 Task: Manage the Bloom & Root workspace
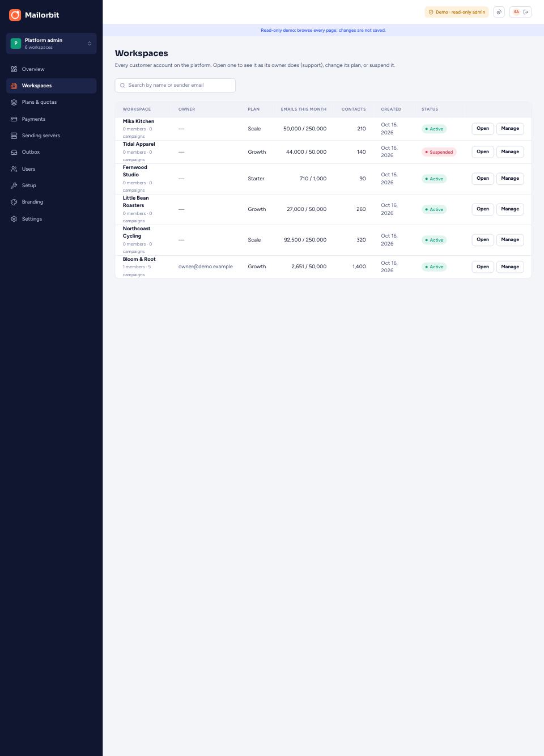510,267
